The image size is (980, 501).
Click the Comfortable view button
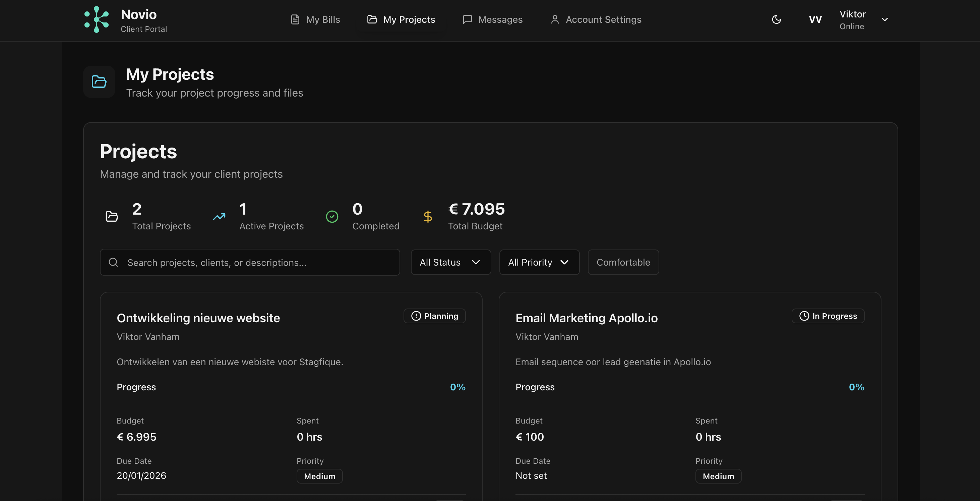623,262
